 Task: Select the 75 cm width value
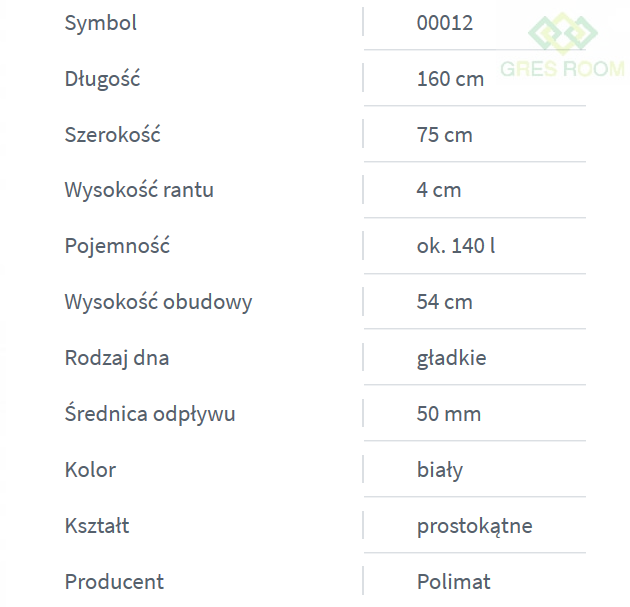(444, 135)
